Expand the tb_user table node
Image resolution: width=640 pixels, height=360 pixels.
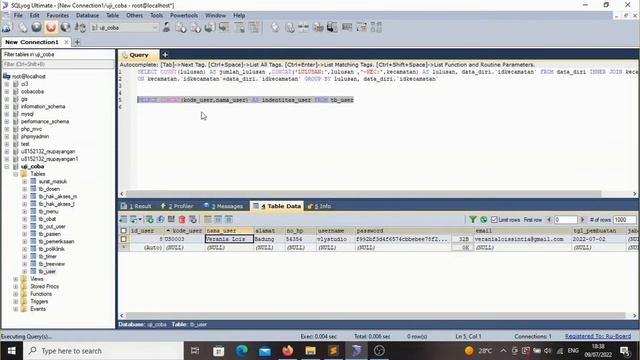click(x=24, y=271)
